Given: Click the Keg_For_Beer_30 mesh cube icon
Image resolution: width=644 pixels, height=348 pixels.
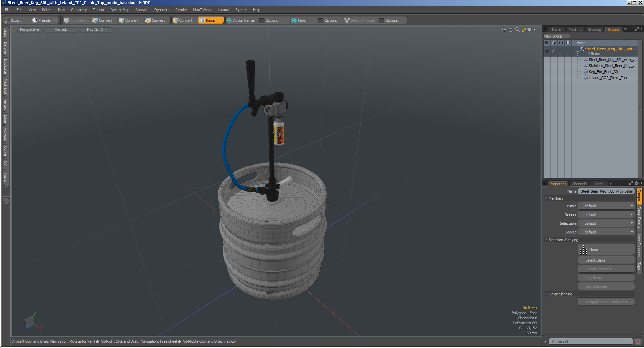Looking at the screenshot, I should coord(586,72).
